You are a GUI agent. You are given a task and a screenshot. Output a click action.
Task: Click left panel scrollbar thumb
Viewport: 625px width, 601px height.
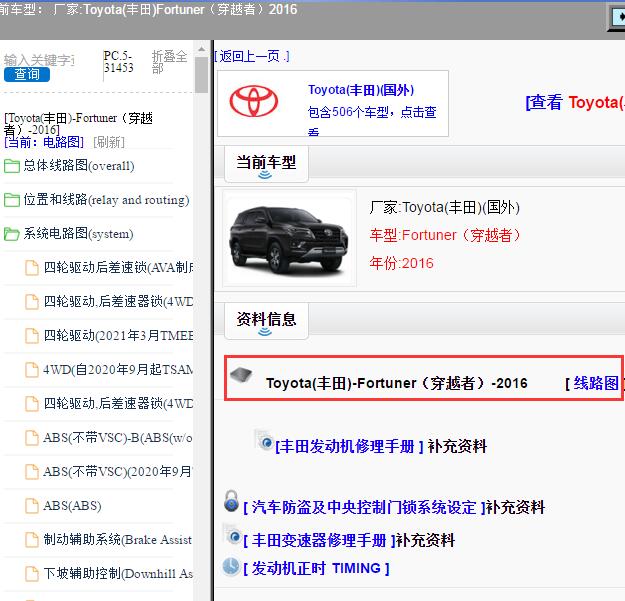click(x=201, y=74)
